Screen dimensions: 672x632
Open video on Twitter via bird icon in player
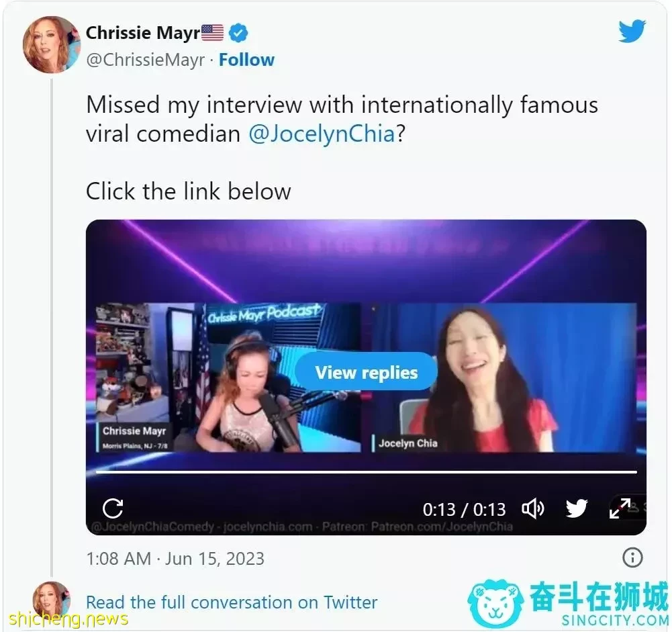pos(577,509)
